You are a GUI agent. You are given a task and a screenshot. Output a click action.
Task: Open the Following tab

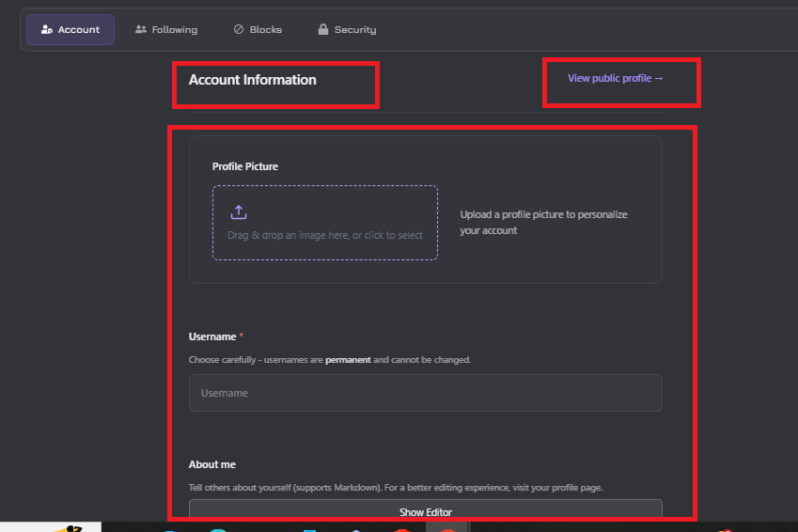pyautogui.click(x=166, y=30)
